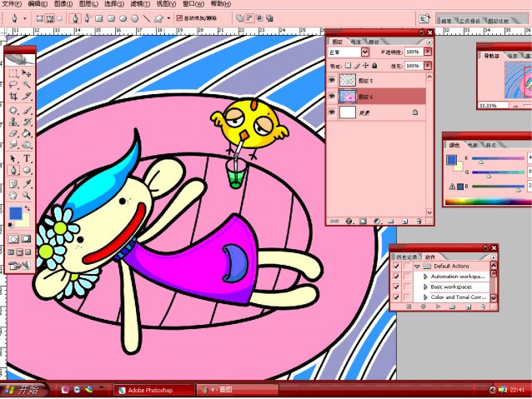Select the Lasso tool
The width and height of the screenshot is (532, 399).
[13, 84]
